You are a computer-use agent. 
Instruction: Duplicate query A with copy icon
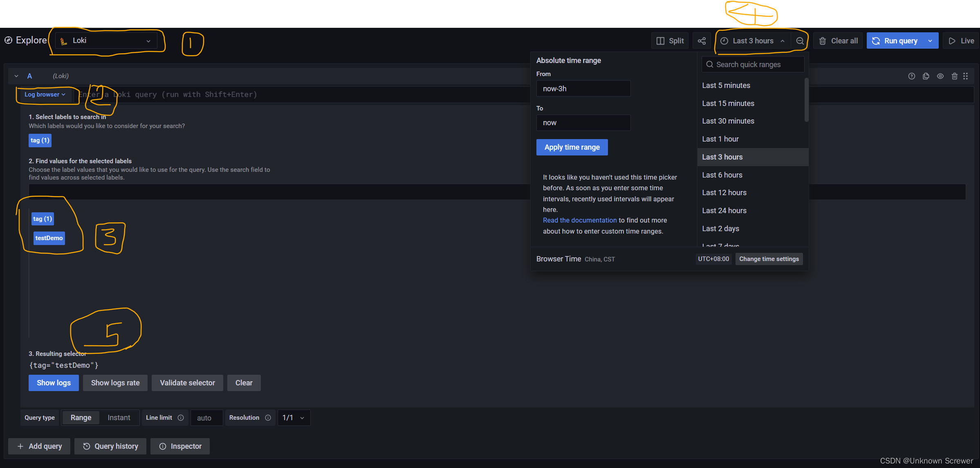pyautogui.click(x=926, y=76)
